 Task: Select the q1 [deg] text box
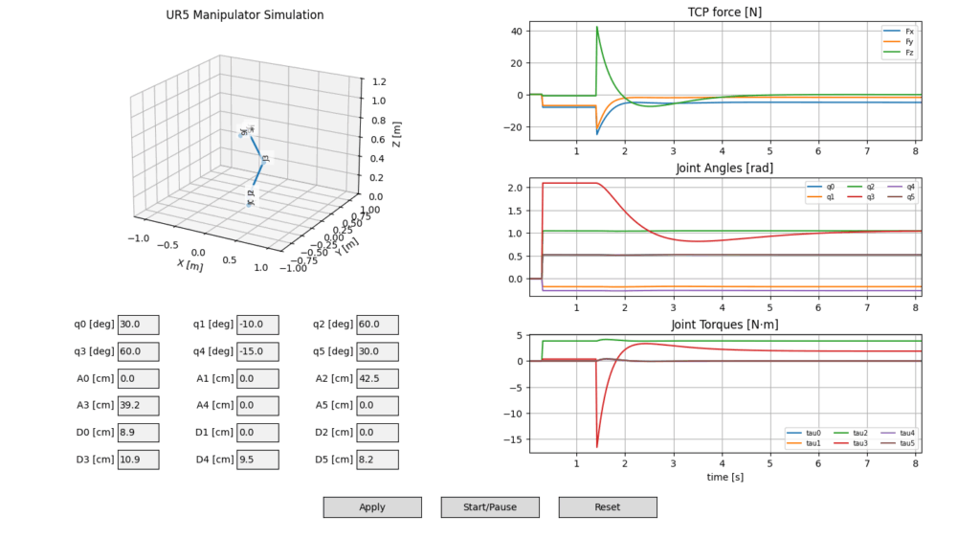click(x=257, y=324)
